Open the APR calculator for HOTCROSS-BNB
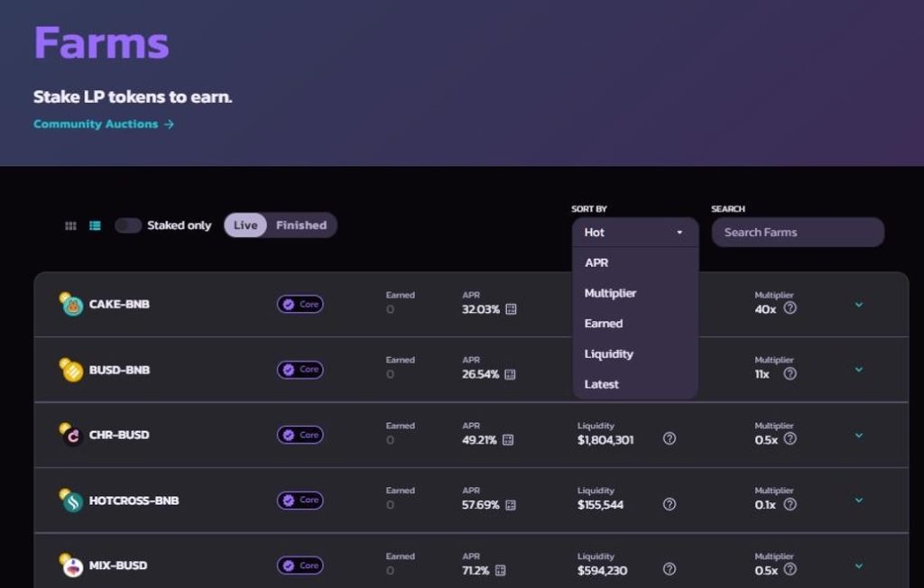 pyautogui.click(x=511, y=504)
